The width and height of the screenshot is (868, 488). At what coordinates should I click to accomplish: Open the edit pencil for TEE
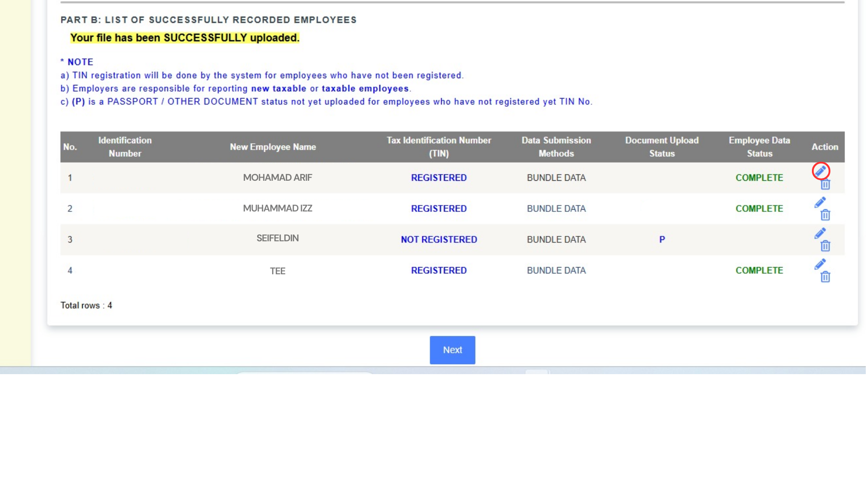820,264
